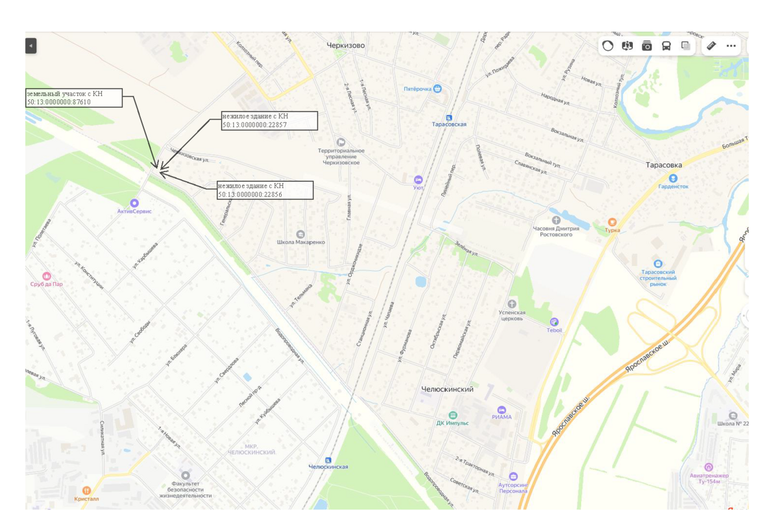Click the Пятёрочка store marker
Screen dimensions: 758x532
(x=437, y=89)
